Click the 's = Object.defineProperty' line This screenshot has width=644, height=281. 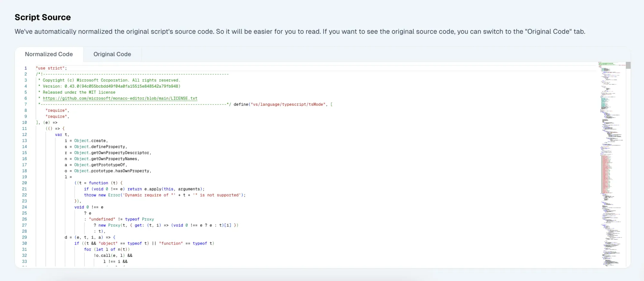(x=96, y=147)
